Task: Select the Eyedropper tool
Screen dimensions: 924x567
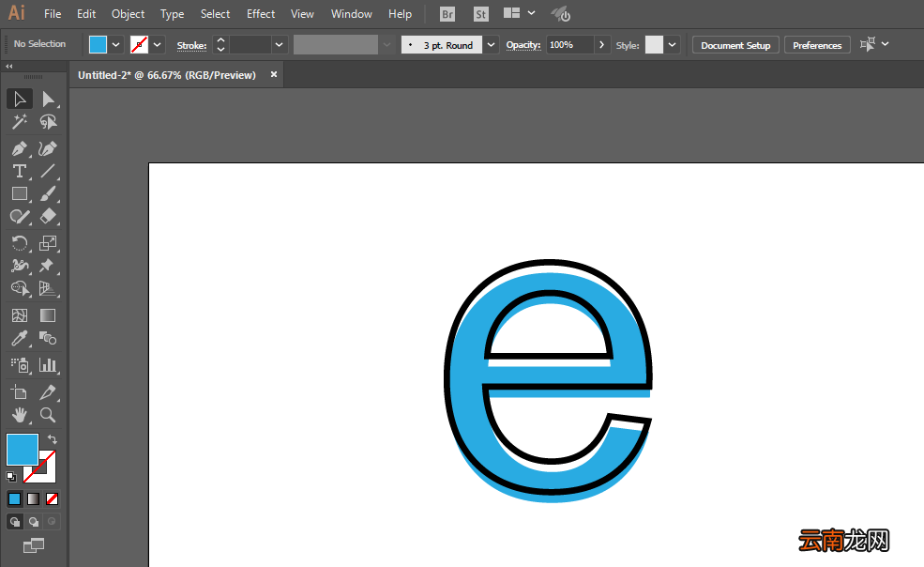Action: pos(20,338)
